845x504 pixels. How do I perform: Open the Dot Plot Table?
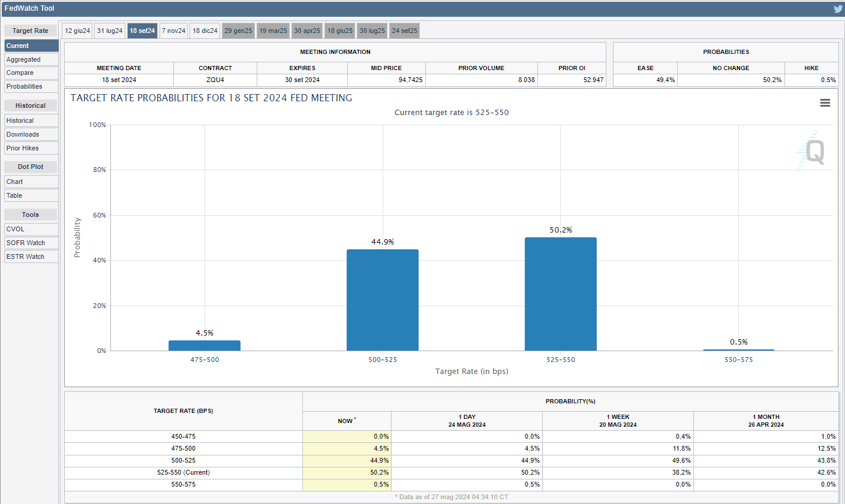[31, 195]
